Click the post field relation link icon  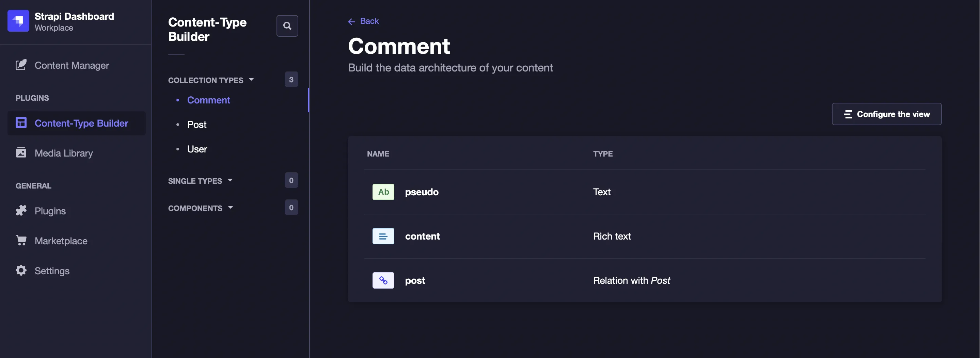click(383, 280)
